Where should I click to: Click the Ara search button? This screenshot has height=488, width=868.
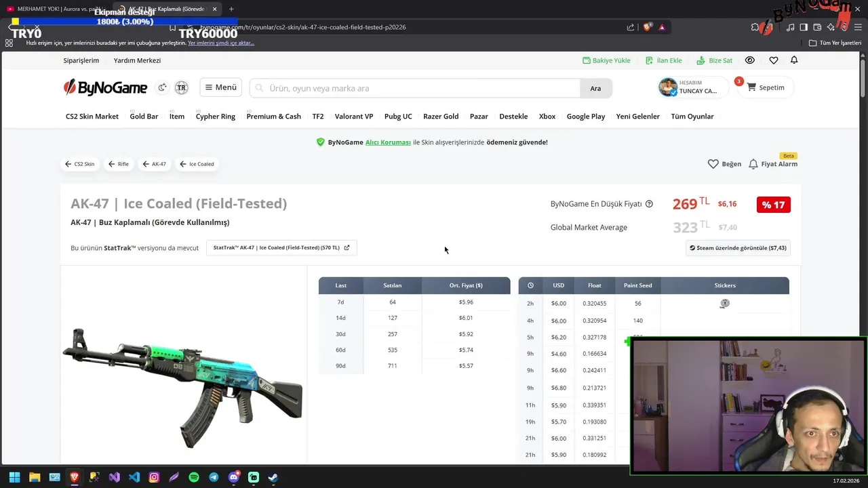tap(595, 88)
